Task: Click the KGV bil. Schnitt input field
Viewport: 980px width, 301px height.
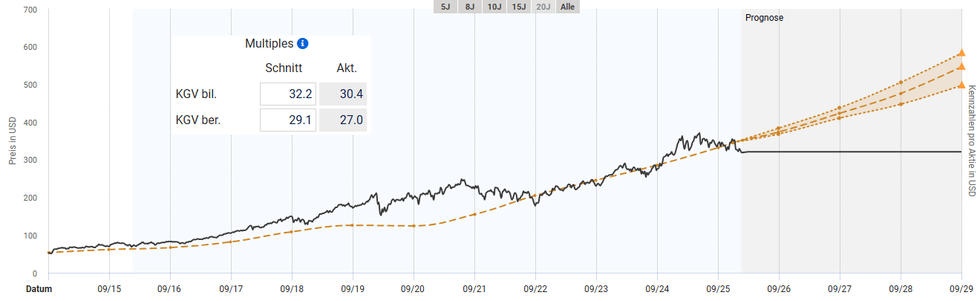Action: [288, 94]
